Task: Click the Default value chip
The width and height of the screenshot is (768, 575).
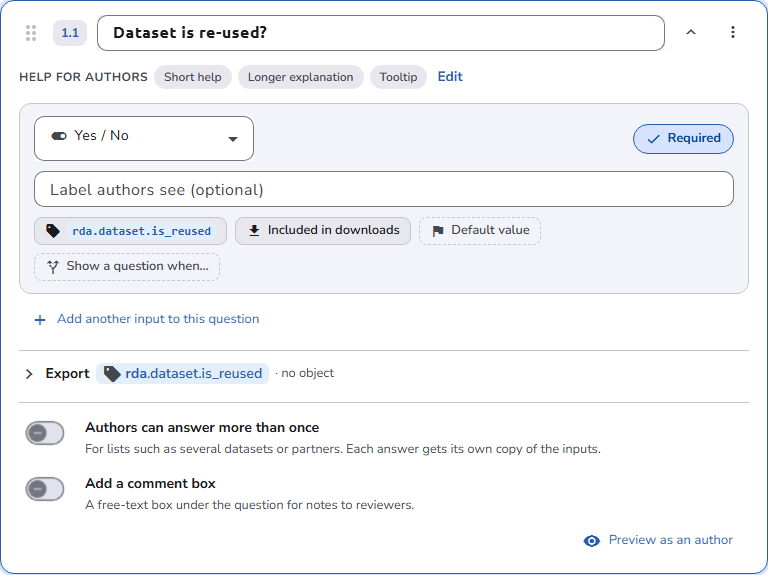Action: [480, 231]
